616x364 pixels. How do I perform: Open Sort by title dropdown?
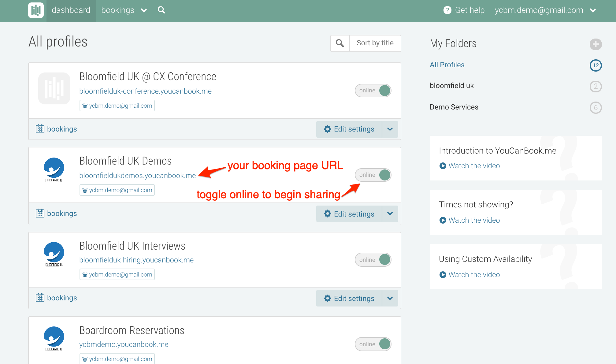point(375,43)
